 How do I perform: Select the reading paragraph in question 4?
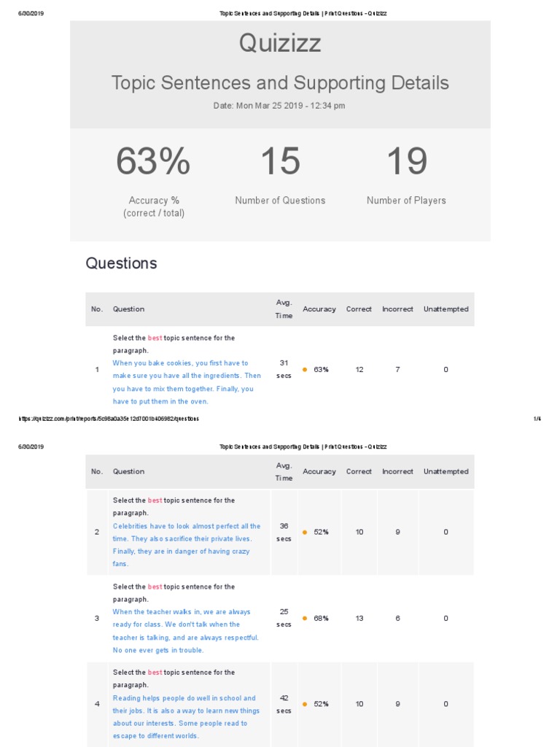point(186,717)
